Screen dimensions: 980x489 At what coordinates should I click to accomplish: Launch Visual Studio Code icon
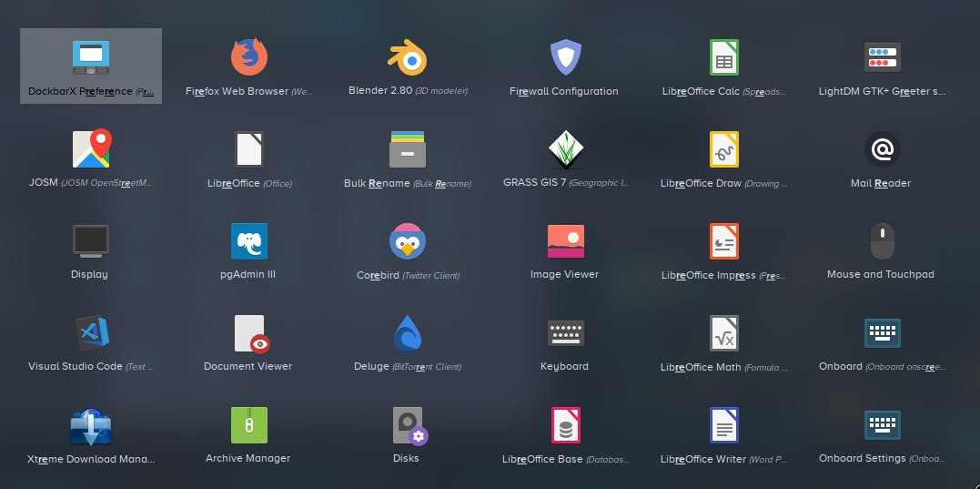[93, 332]
